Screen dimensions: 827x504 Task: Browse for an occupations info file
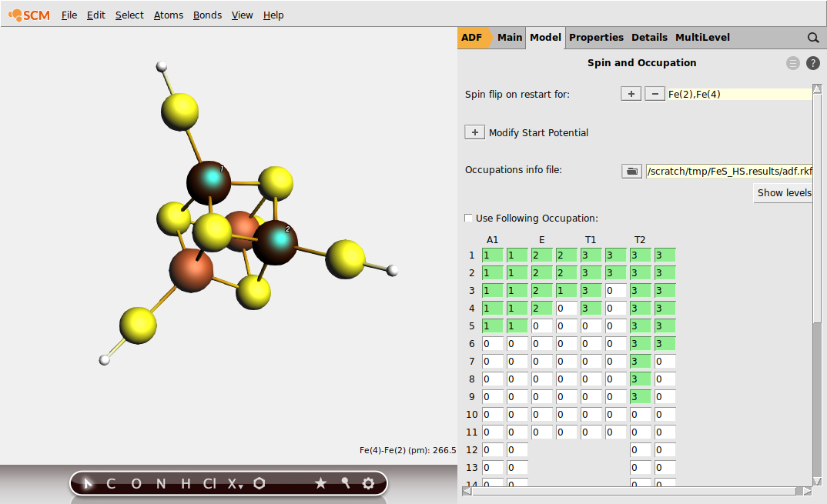click(x=631, y=171)
